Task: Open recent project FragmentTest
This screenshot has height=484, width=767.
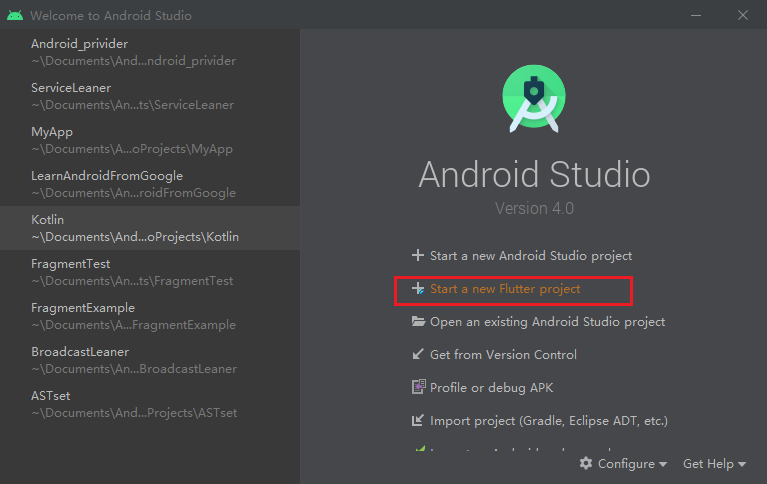Action: pyautogui.click(x=150, y=272)
